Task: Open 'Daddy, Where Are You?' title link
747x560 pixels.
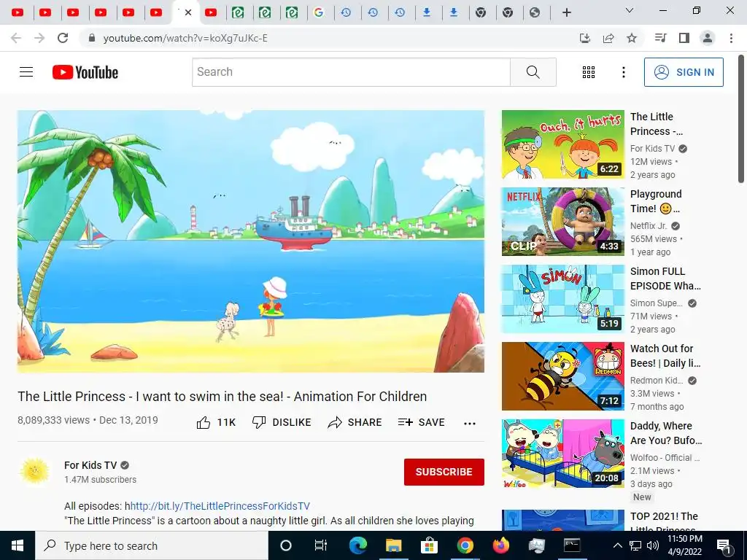Action: [666, 433]
